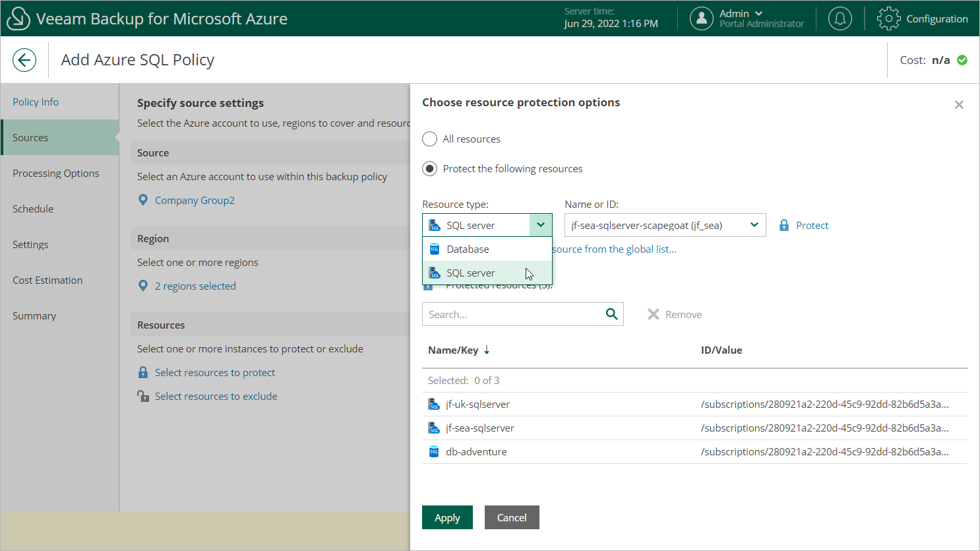Select the jf-uk-sqlserver row
Image resolution: width=980 pixels, height=551 pixels.
click(477, 405)
